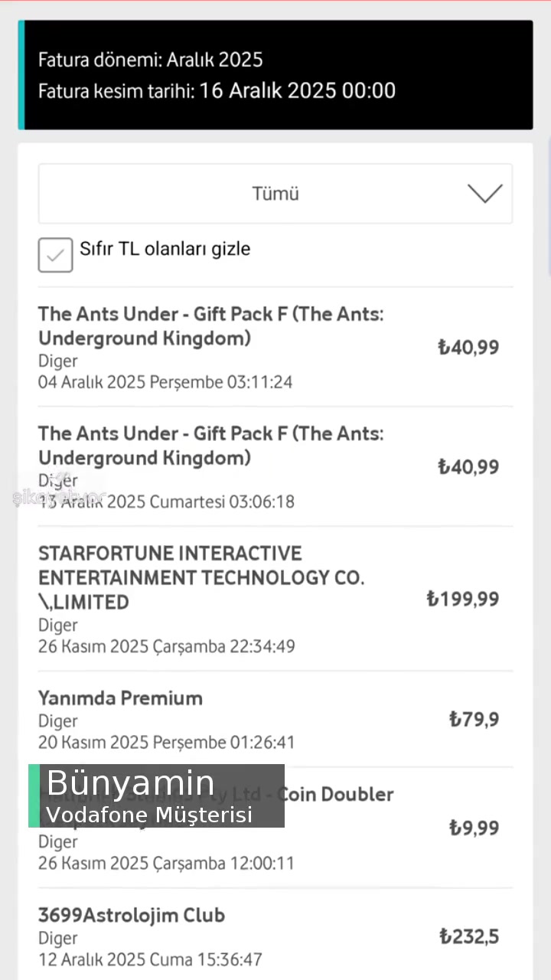Click the ₺79,9 amount
The image size is (551, 980).
click(474, 719)
